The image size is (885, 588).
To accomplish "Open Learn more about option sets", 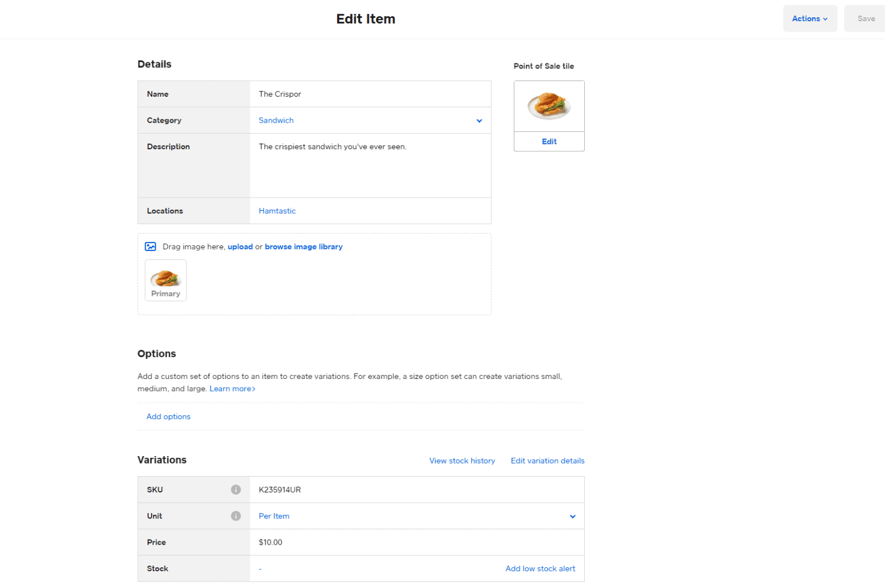I will click(x=232, y=388).
